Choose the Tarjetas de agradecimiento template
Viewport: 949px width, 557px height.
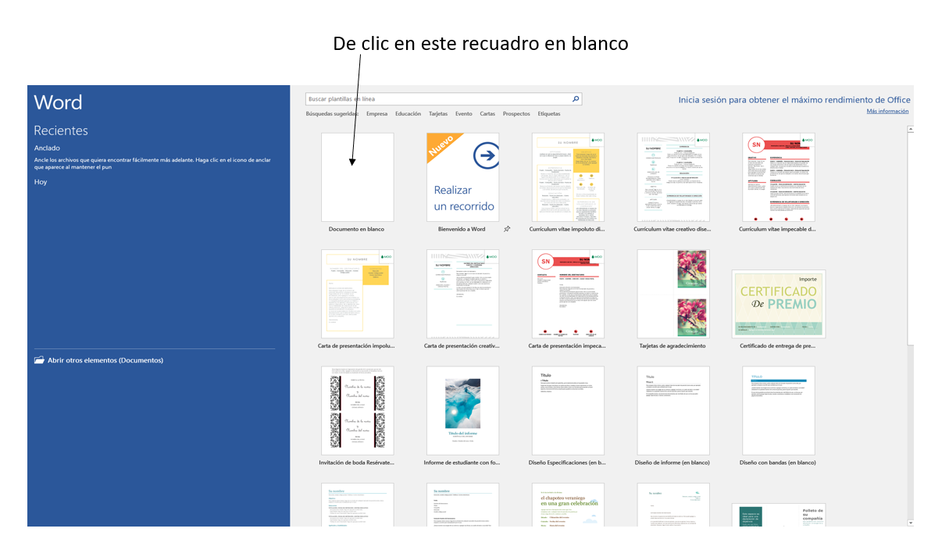[x=673, y=294]
